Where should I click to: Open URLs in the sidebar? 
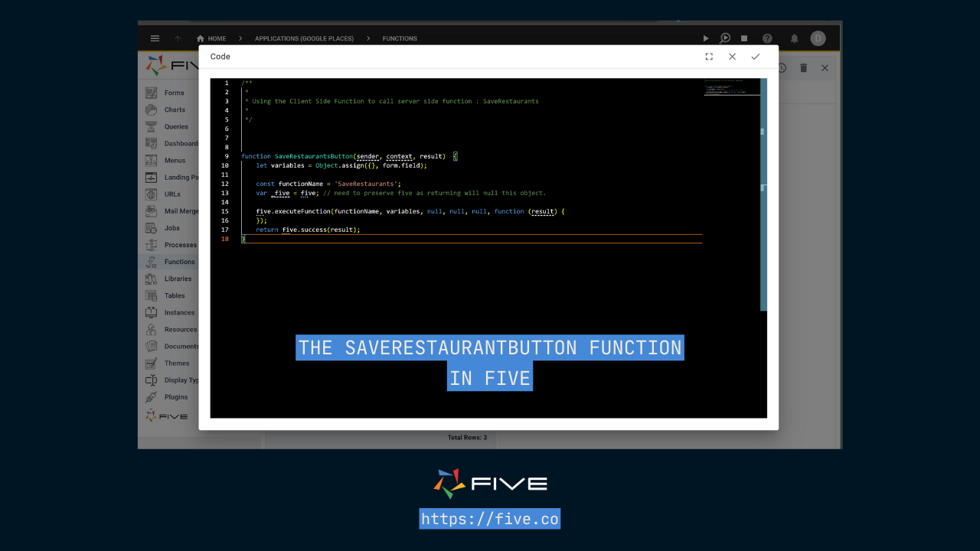(x=171, y=194)
